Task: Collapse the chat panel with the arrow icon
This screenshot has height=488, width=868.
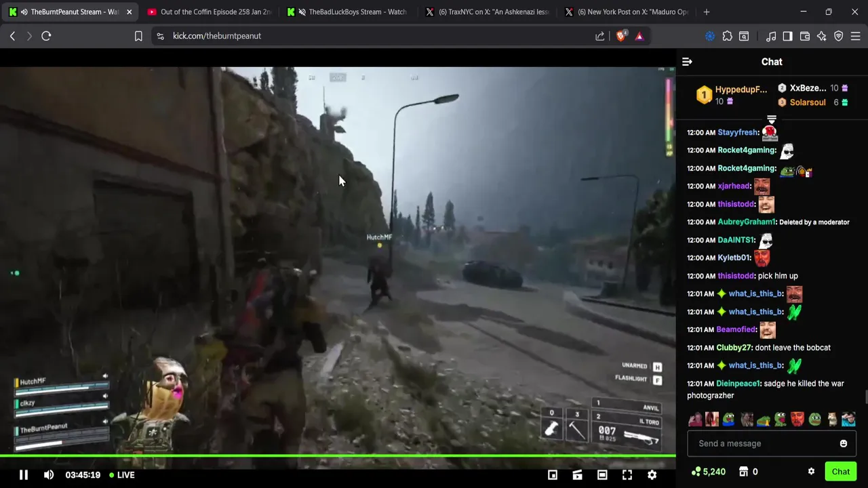Action: (x=687, y=62)
